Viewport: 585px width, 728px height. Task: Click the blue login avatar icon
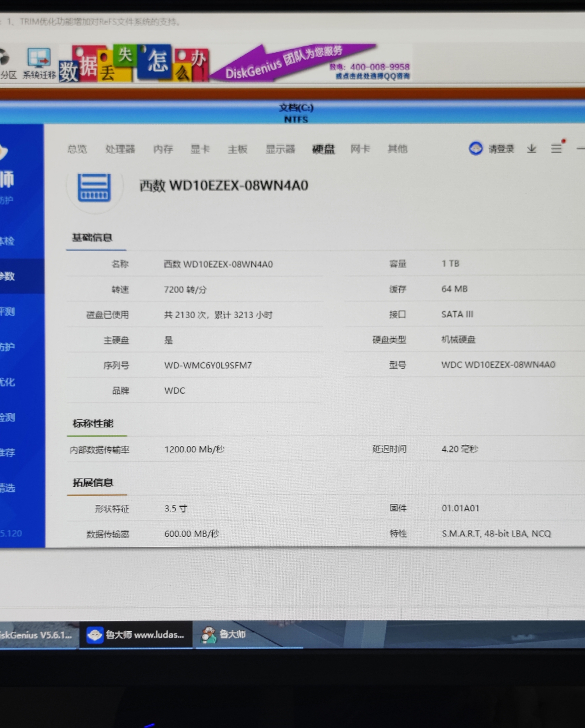(x=476, y=148)
